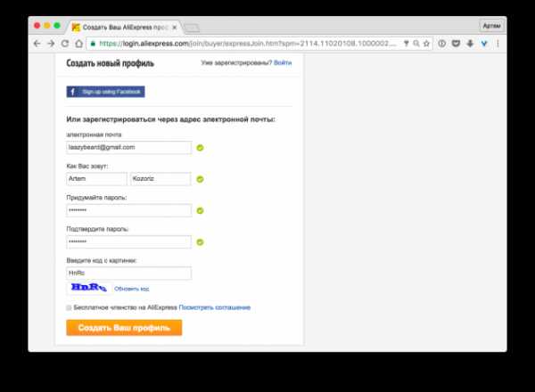This screenshot has width=535, height=392.
Task: Open the browser home page icon
Action: point(78,44)
